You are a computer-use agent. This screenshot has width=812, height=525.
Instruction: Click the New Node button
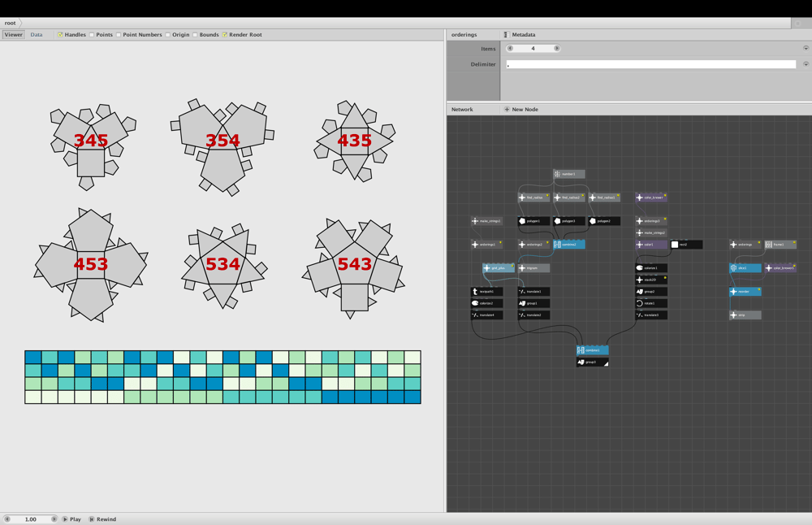(x=521, y=110)
